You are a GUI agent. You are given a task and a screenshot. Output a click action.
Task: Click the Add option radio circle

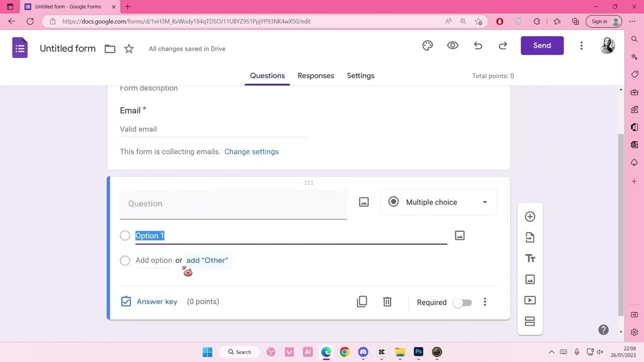tap(125, 260)
